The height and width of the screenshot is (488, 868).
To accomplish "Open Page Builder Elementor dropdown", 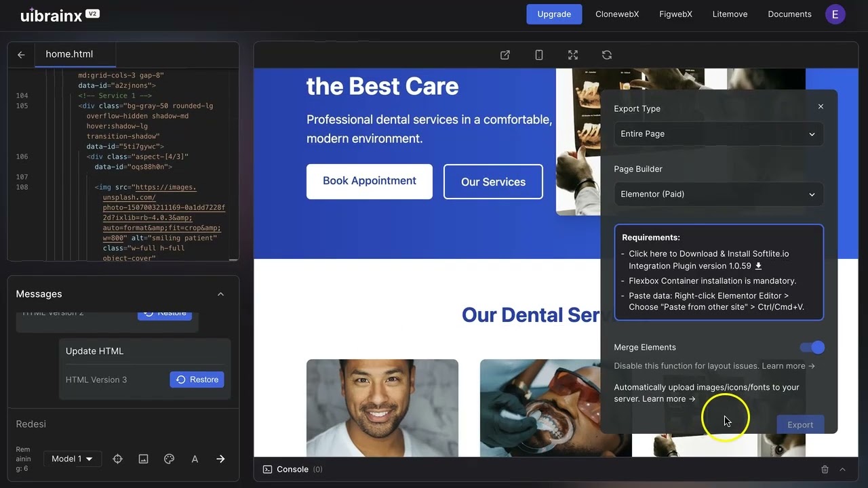I will (x=719, y=194).
